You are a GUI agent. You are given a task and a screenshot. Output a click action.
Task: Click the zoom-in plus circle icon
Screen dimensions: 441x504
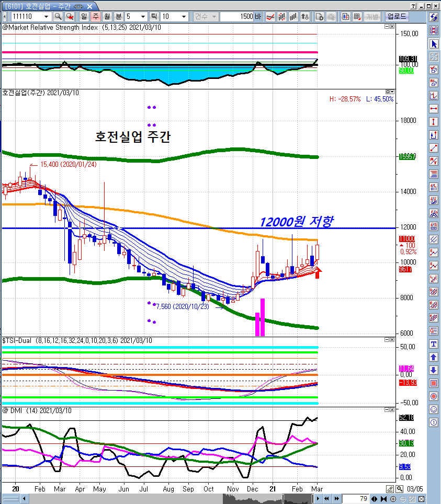click(393, 499)
